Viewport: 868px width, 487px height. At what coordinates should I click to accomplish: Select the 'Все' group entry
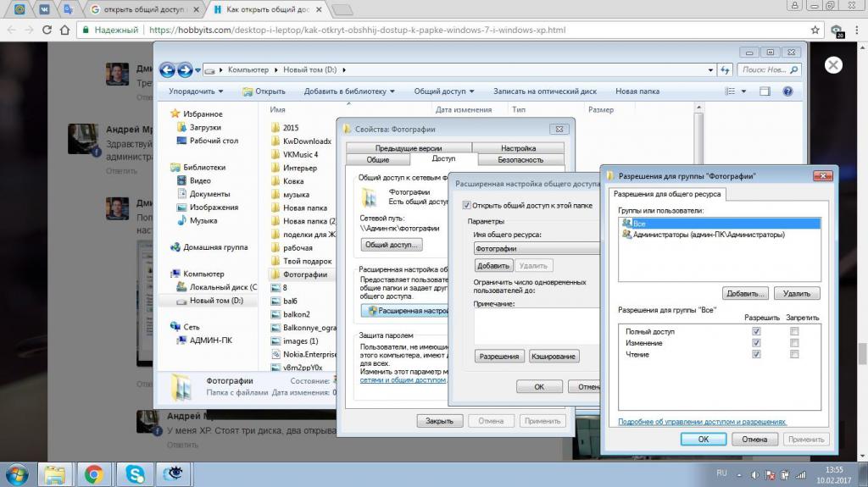tap(721, 224)
